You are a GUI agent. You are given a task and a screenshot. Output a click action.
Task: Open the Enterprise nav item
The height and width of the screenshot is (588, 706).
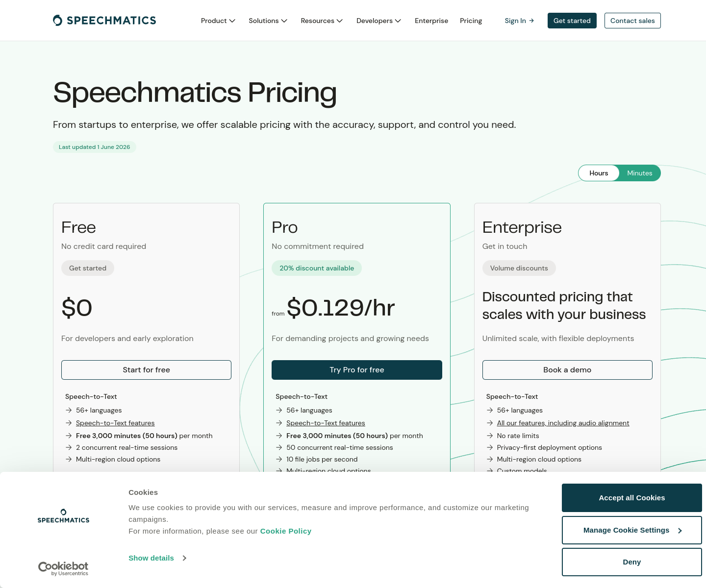(431, 21)
